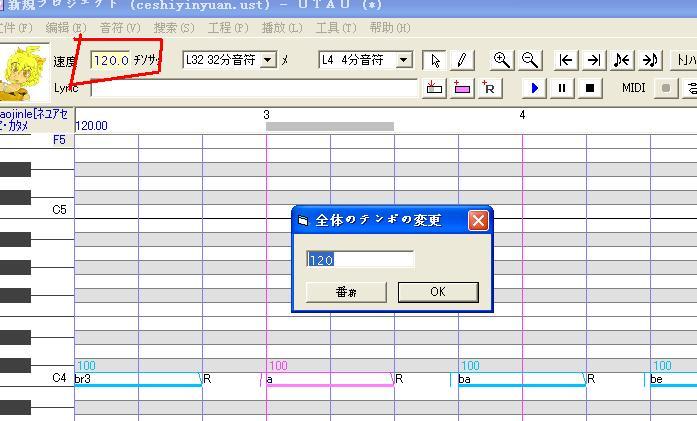This screenshot has height=421, width=697.
Task: Click the Lyric text input field
Action: click(254, 88)
